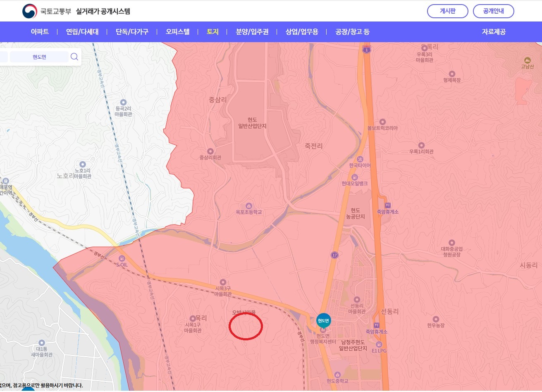The width and height of the screenshot is (542, 392).
Task: Click the 옥포초등학교 school icon
Action: (249, 206)
